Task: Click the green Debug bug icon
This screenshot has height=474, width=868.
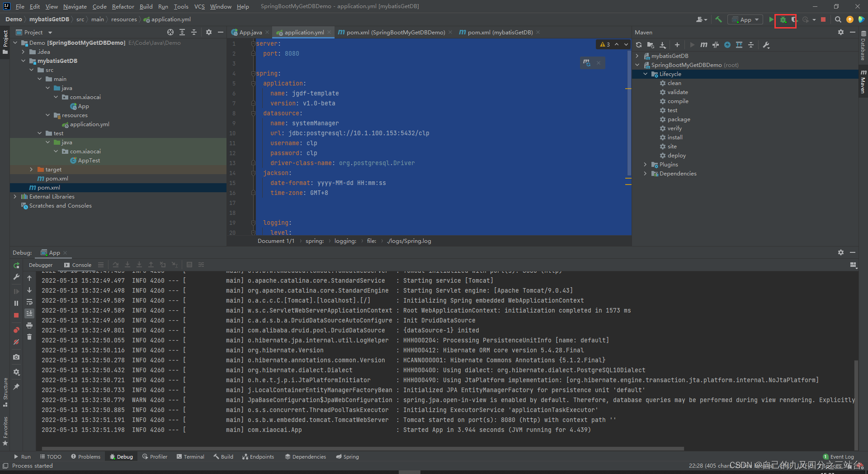Action: [x=783, y=20]
